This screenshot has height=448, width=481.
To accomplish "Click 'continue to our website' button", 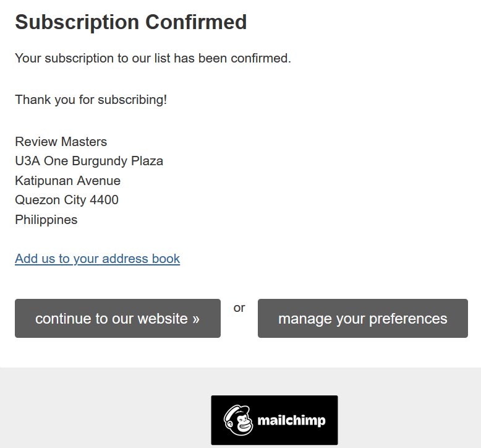I will pos(117,319).
